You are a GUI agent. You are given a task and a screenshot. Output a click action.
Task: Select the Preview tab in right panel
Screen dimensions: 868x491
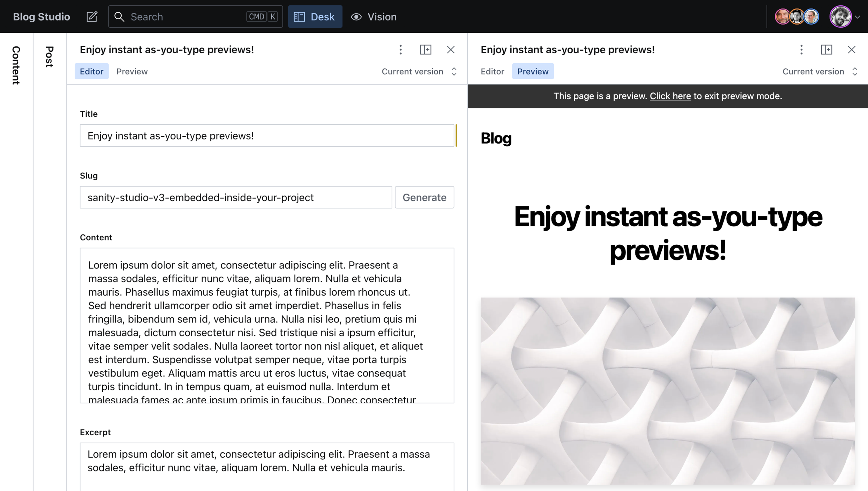532,71
